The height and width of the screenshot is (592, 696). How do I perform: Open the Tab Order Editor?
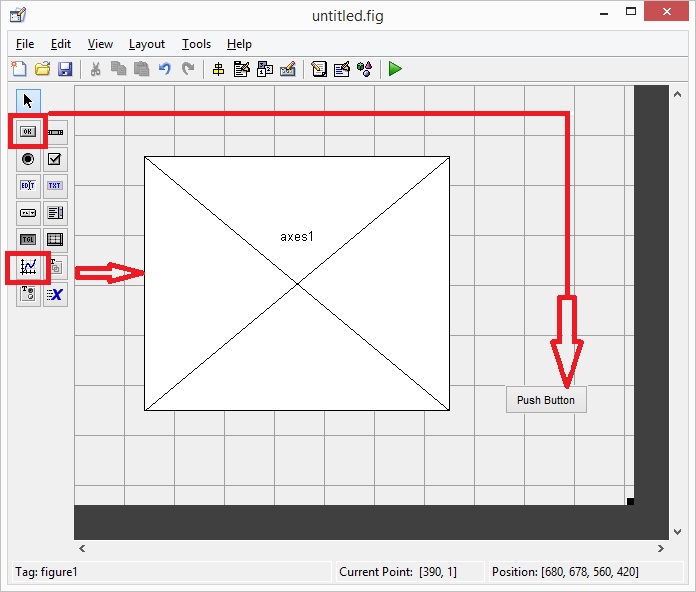click(265, 69)
